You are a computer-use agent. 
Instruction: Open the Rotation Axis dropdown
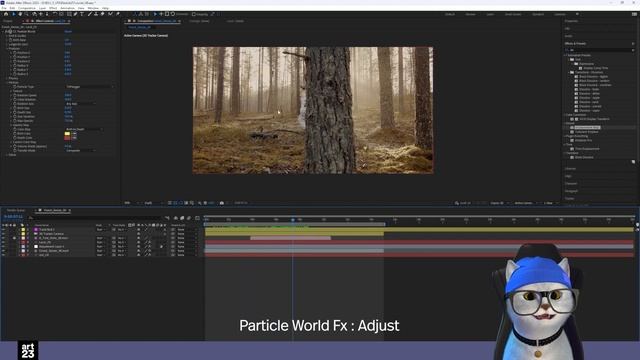(x=81, y=104)
